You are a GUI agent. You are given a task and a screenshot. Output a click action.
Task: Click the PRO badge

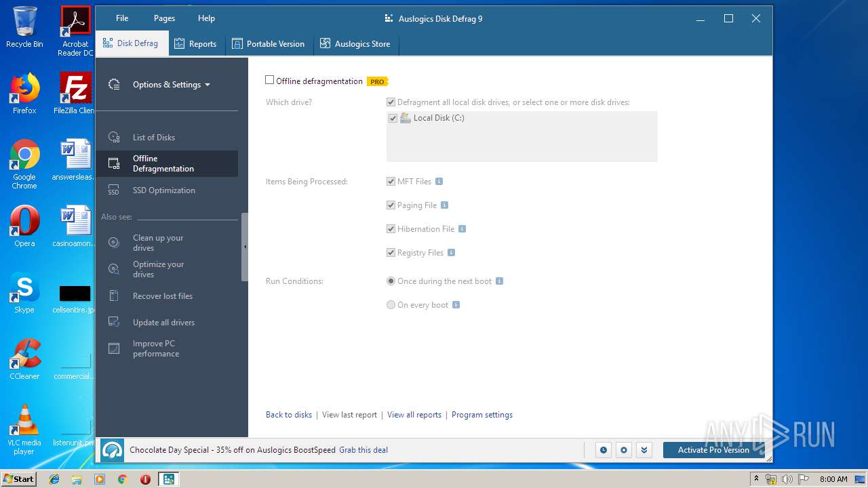click(377, 81)
